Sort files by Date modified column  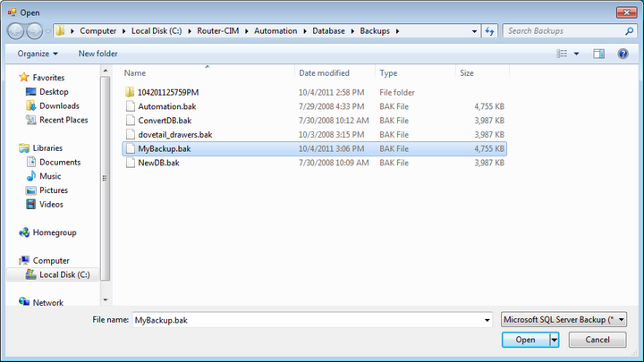coord(324,72)
